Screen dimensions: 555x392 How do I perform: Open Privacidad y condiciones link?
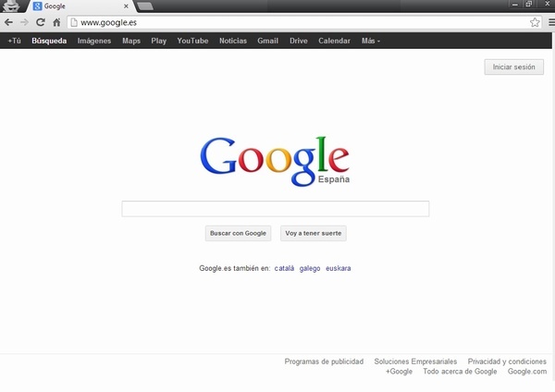point(507,361)
